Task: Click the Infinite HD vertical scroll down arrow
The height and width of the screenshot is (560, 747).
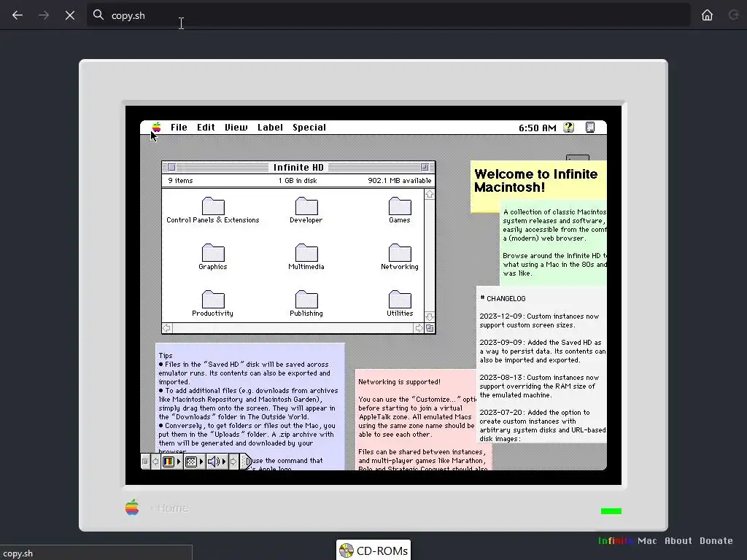Action: 429,316
